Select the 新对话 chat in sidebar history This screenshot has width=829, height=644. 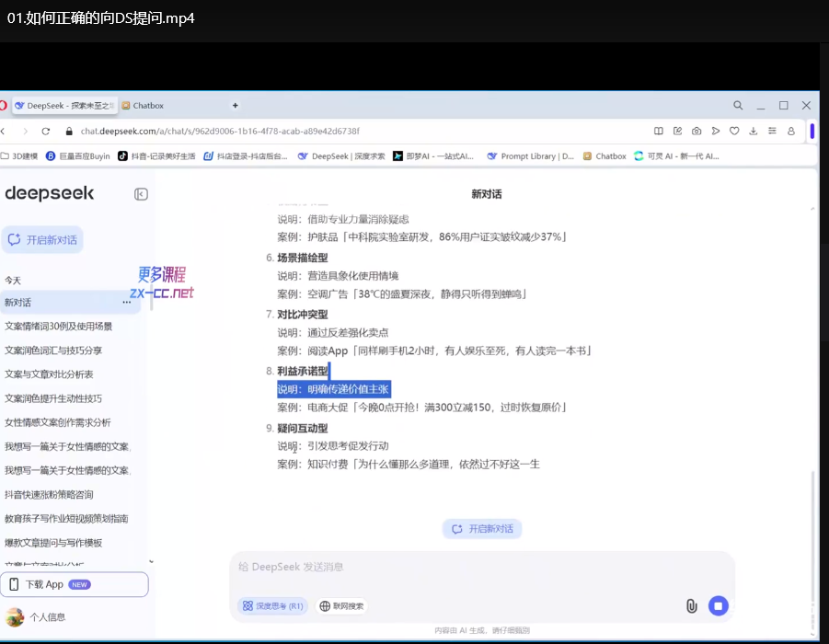click(x=70, y=303)
